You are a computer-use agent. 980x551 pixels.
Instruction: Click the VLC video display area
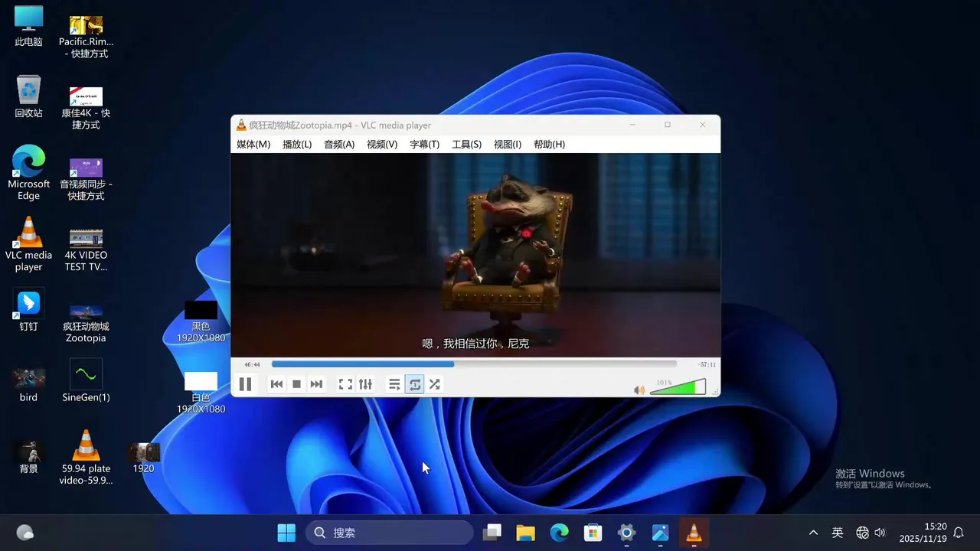coord(475,255)
